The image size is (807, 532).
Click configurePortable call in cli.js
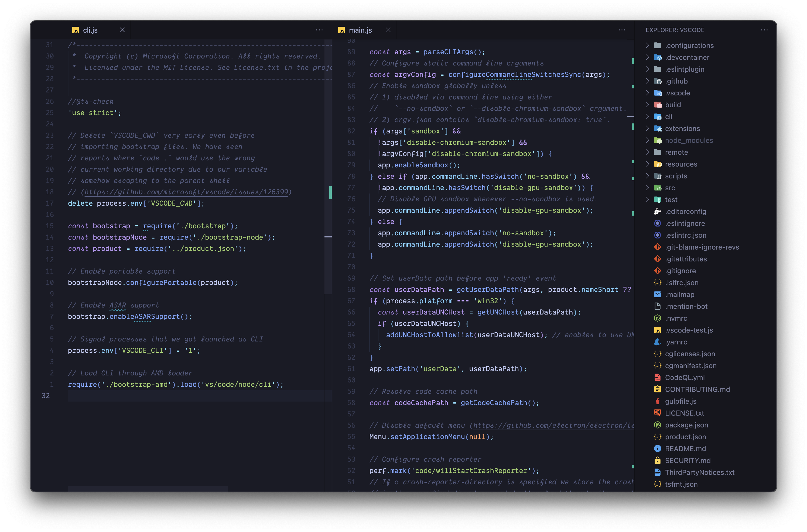coord(161,283)
